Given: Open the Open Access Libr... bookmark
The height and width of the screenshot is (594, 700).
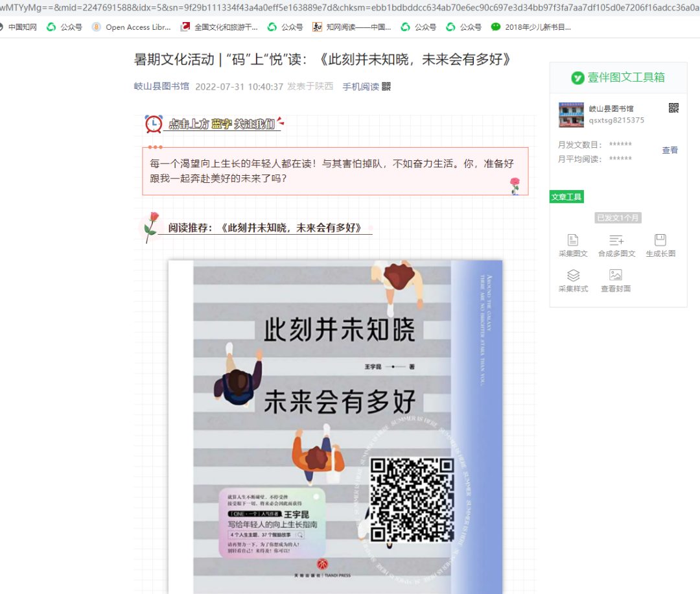Looking at the screenshot, I should point(131,27).
